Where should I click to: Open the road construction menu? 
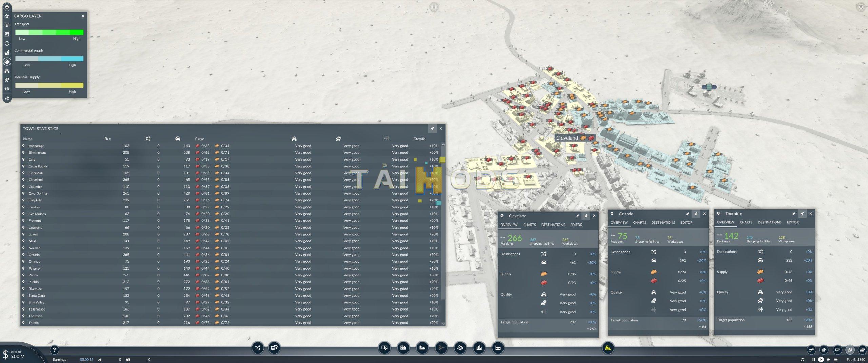pyautogui.click(x=384, y=348)
